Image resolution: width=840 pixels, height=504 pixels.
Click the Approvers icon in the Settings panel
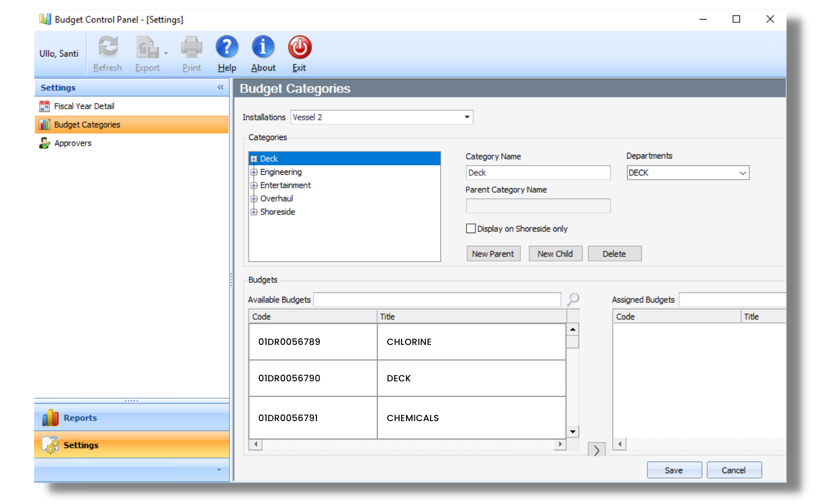tap(45, 143)
